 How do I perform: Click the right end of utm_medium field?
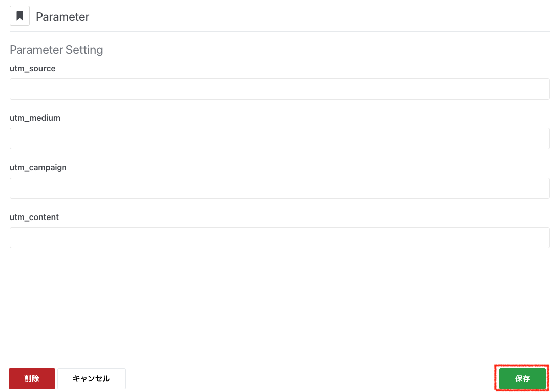pos(541,139)
